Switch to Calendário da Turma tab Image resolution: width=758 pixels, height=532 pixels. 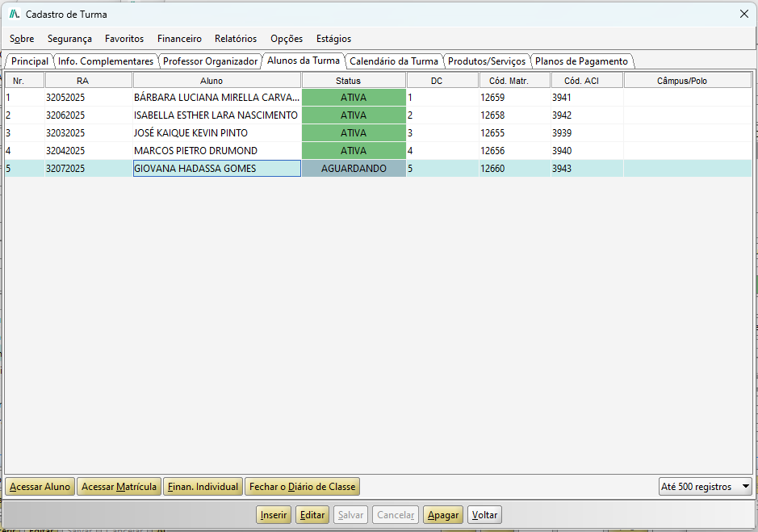(394, 61)
